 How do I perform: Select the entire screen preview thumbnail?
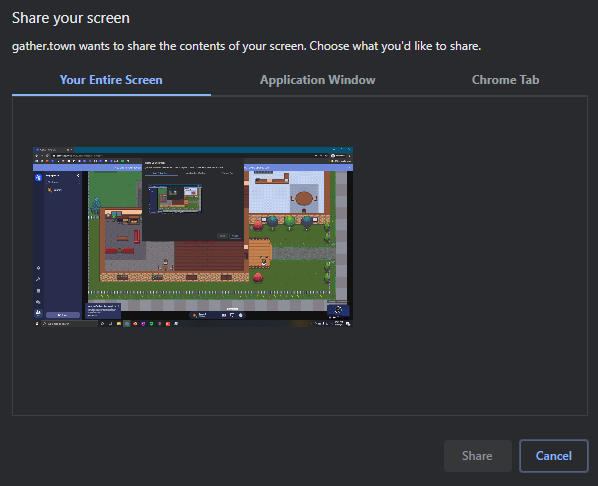click(x=193, y=237)
